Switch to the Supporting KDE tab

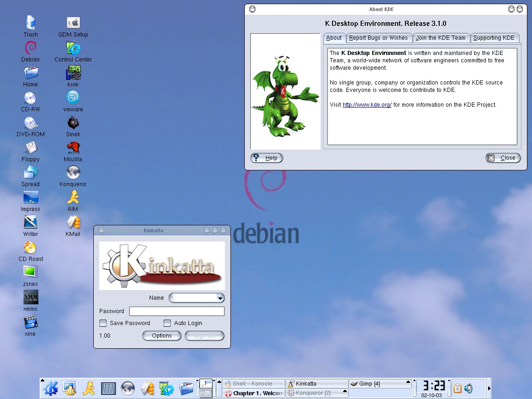click(x=494, y=38)
